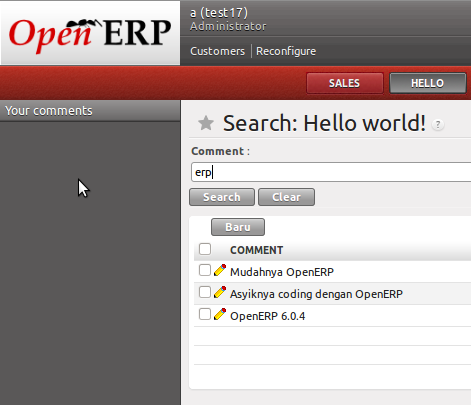
Task: Click the Search button
Action: (222, 197)
